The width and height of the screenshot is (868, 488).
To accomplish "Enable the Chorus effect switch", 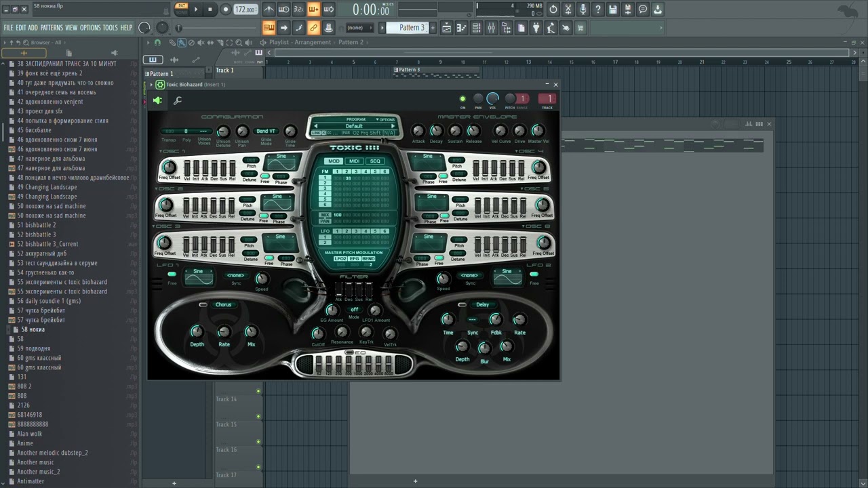I will 203,305.
